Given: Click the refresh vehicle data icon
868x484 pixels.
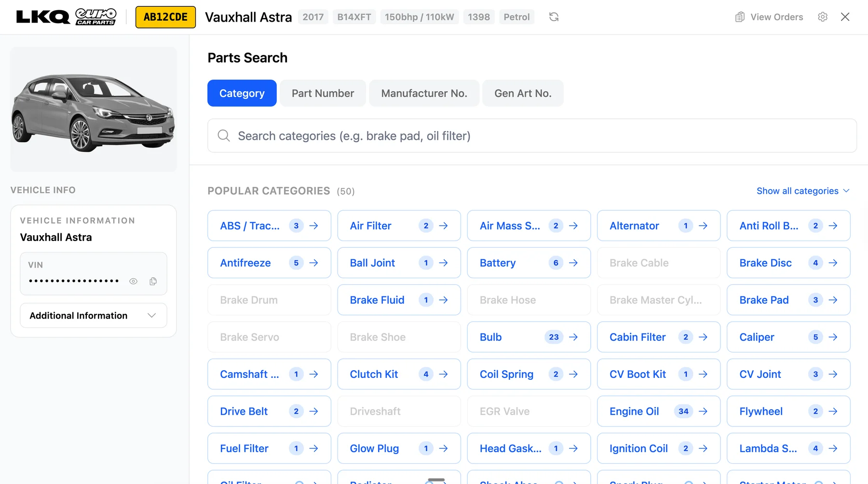Looking at the screenshot, I should click(x=554, y=17).
